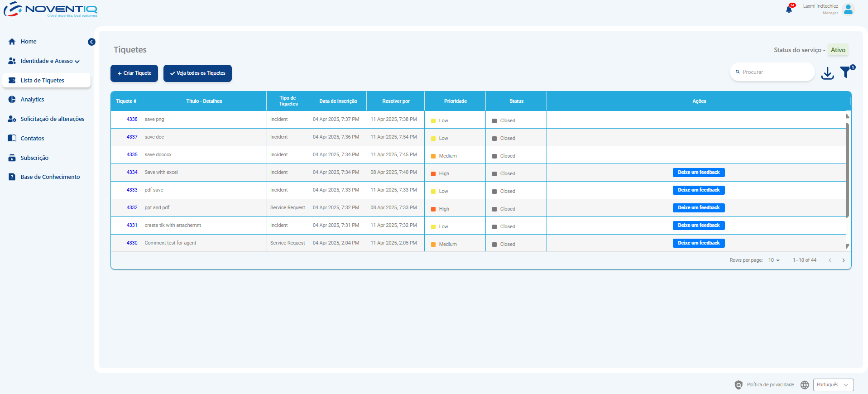The image size is (868, 394).
Task: Toggle Veja todos os Tiquetes
Action: 197,73
